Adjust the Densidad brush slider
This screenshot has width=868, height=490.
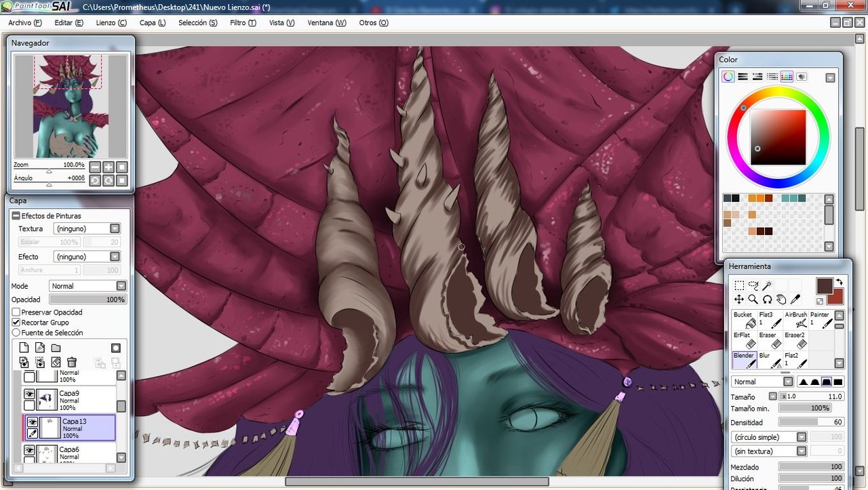(811, 422)
